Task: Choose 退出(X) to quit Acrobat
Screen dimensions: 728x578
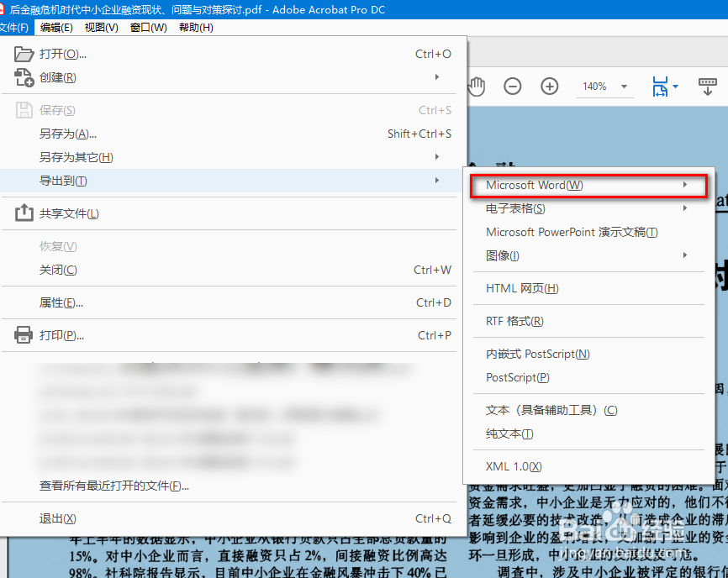Action: [232, 518]
